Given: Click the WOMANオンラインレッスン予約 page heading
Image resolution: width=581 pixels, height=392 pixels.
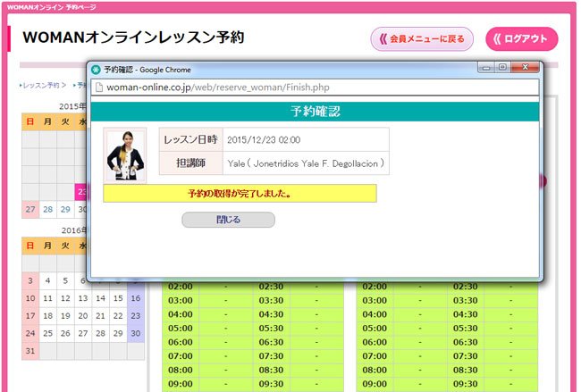Looking at the screenshot, I should 132,38.
